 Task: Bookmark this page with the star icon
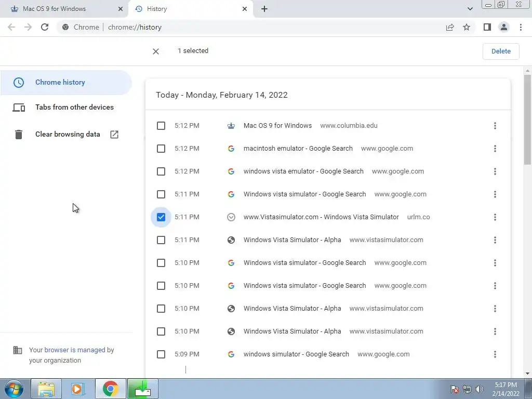pyautogui.click(x=467, y=27)
